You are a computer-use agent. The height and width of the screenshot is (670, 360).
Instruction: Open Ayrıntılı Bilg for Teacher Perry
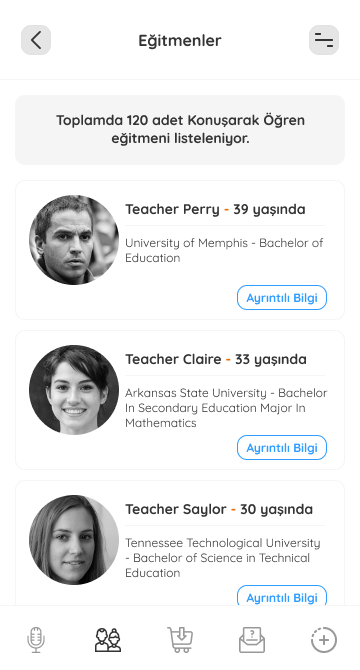tap(282, 297)
